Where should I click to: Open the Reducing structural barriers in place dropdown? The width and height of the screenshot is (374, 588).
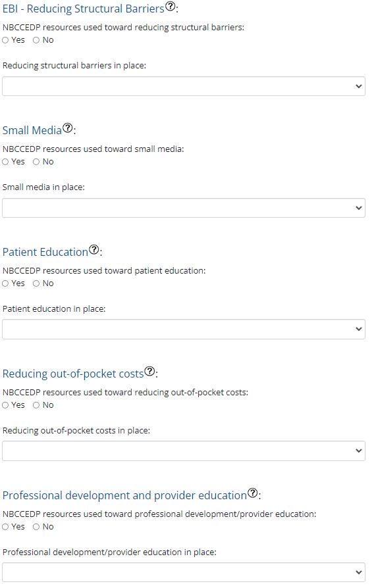(184, 86)
